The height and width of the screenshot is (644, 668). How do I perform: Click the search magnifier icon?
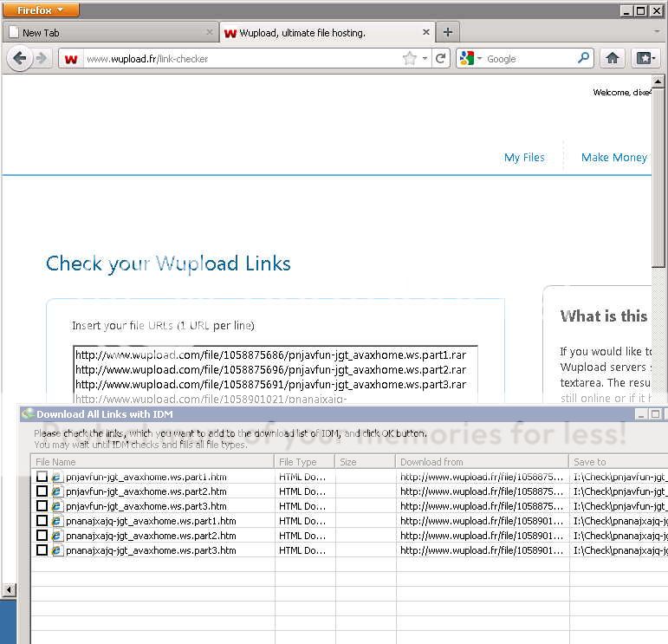pos(584,58)
